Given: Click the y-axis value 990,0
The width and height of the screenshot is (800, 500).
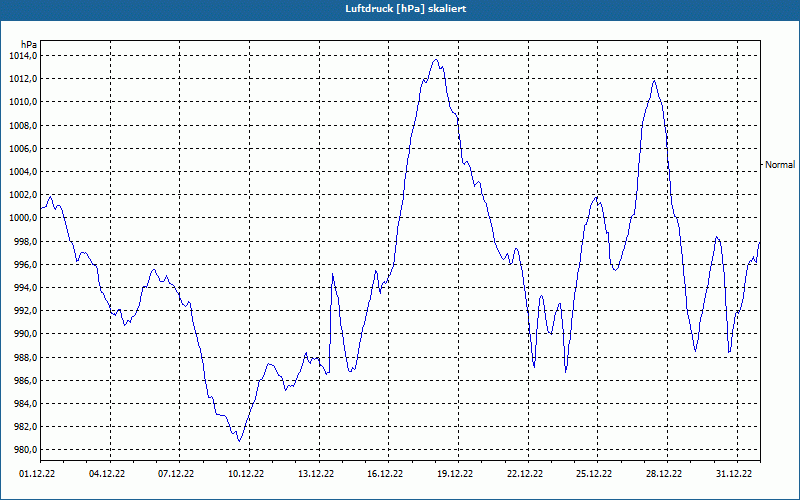Looking at the screenshot, I should [25, 334].
